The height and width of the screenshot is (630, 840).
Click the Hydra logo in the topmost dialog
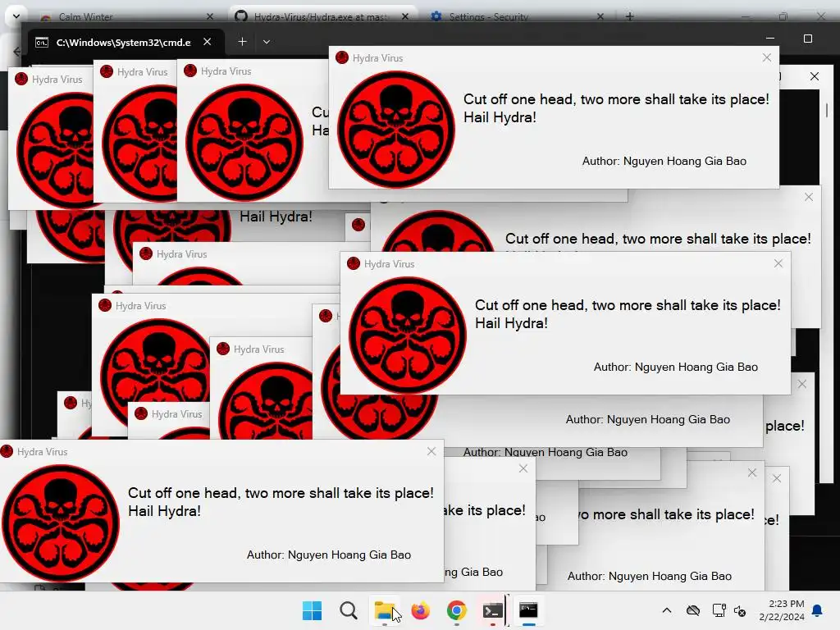[x=396, y=129]
